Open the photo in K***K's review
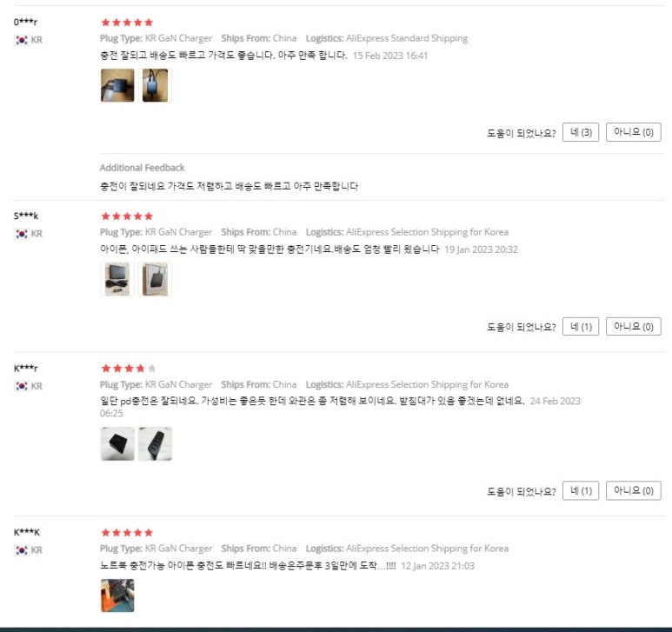672x632 pixels. tap(117, 595)
